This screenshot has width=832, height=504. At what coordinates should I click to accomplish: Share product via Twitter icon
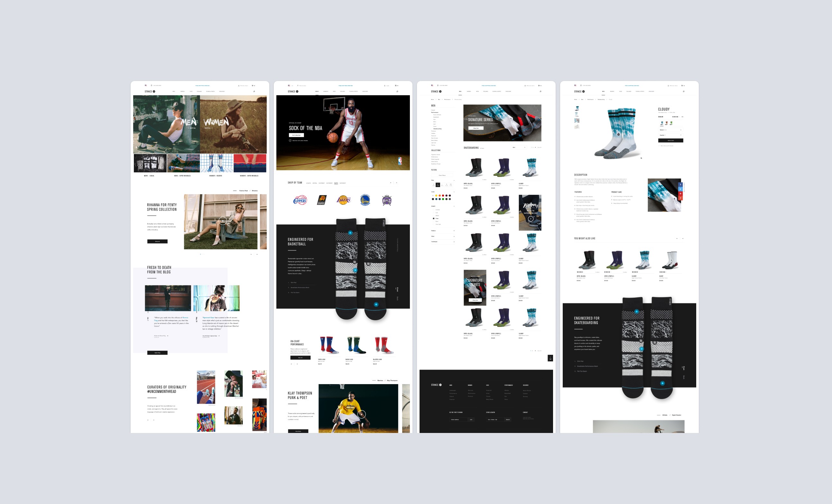click(680, 189)
